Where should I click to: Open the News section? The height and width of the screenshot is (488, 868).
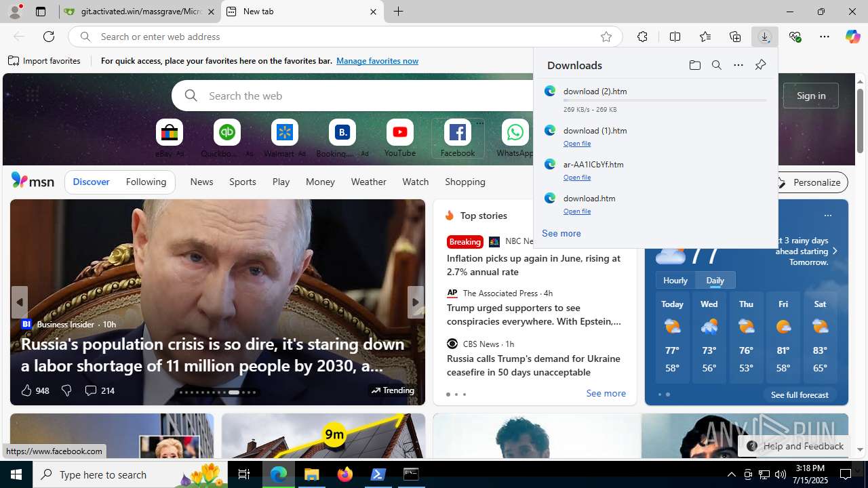tap(201, 182)
